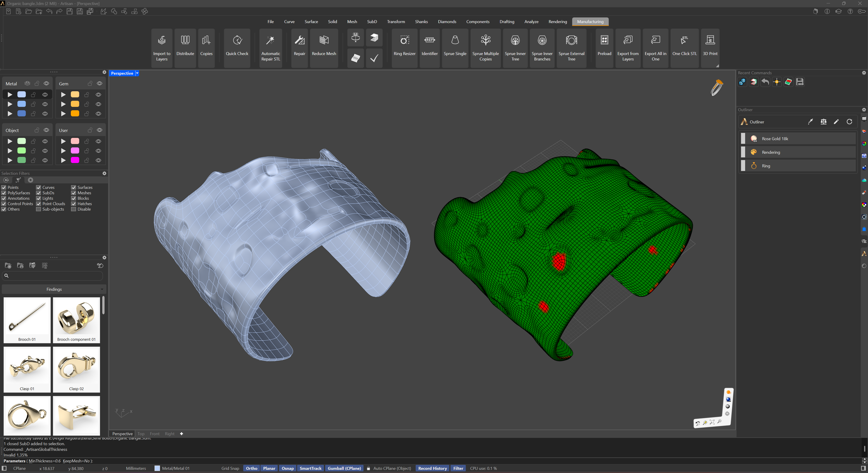The height and width of the screenshot is (473, 868).
Task: Launch Automatic Repair STL
Action: 271,48
